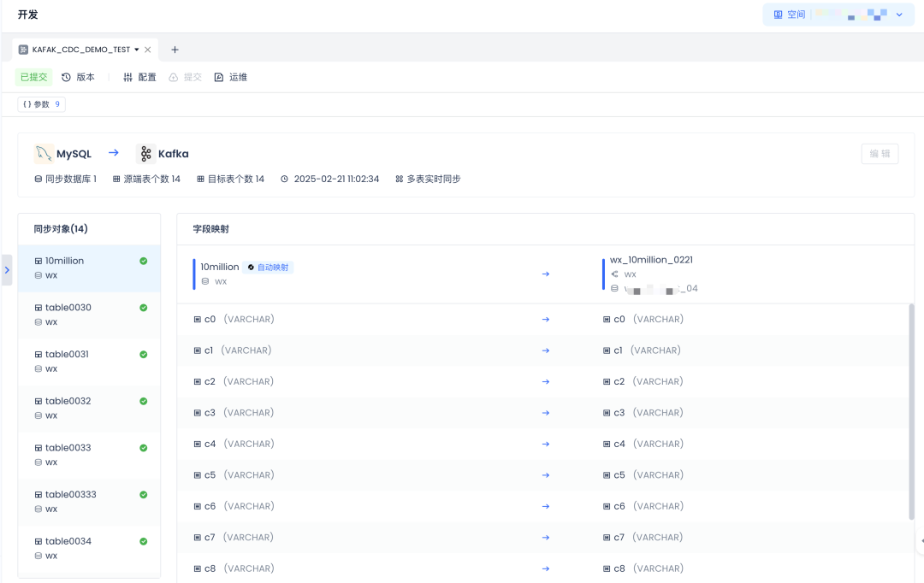Add a new tab with plus icon
The image size is (924, 583).
point(175,50)
